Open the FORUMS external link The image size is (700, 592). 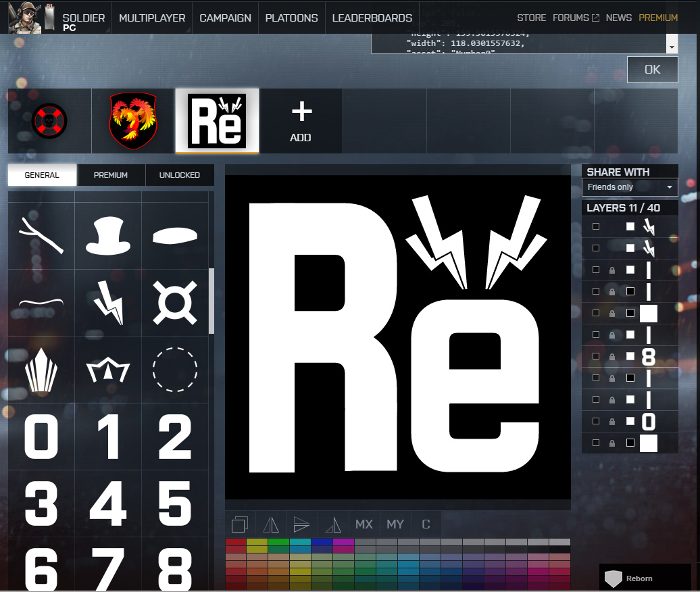(576, 18)
